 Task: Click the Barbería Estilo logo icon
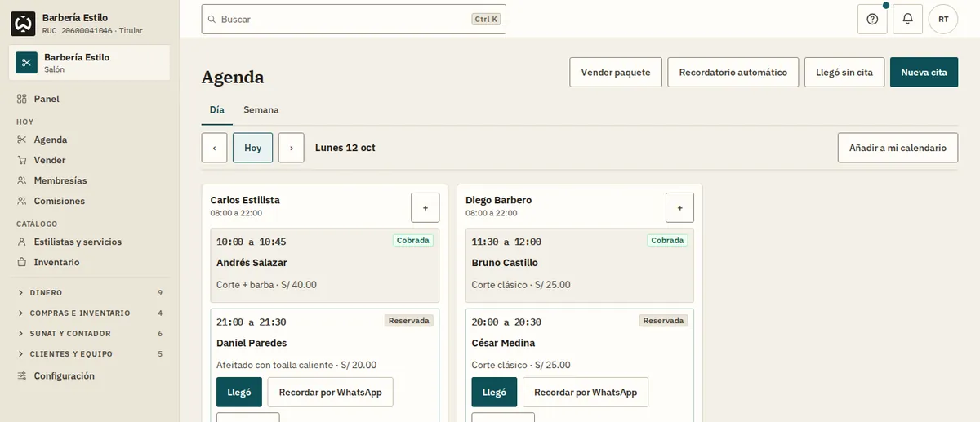[x=23, y=24]
